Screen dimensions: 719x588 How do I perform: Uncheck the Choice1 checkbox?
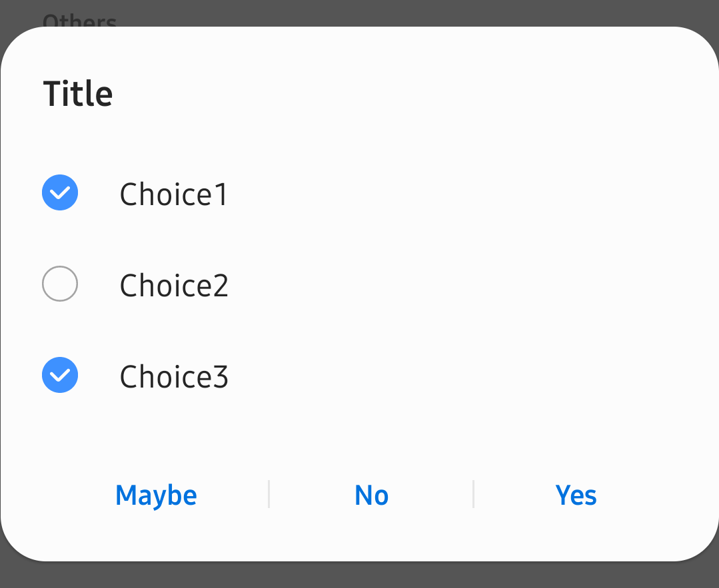pyautogui.click(x=60, y=193)
